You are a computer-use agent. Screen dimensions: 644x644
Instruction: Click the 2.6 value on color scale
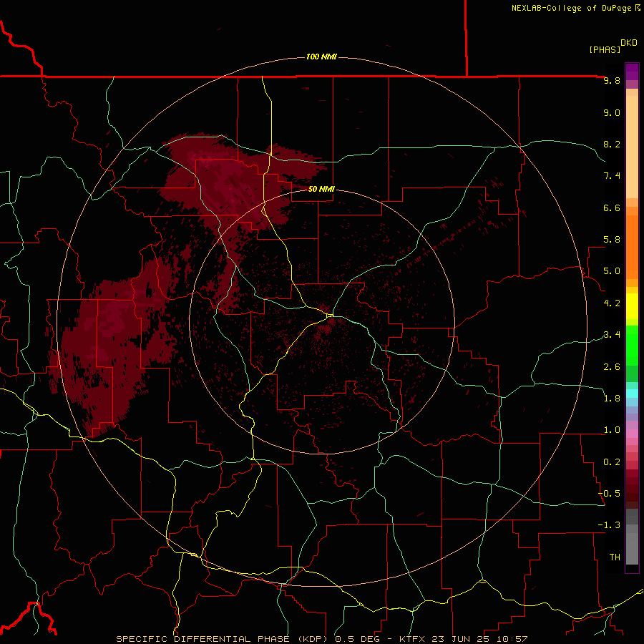coord(612,367)
